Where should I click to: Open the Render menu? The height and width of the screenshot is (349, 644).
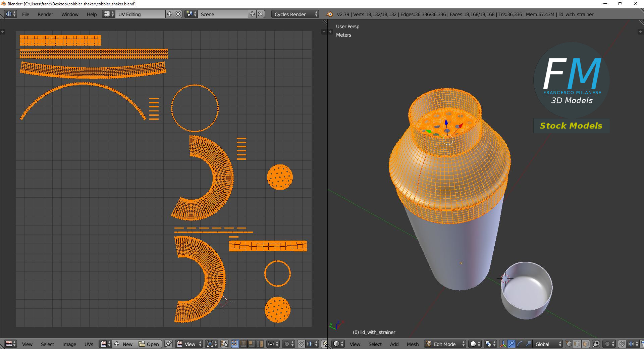(45, 14)
